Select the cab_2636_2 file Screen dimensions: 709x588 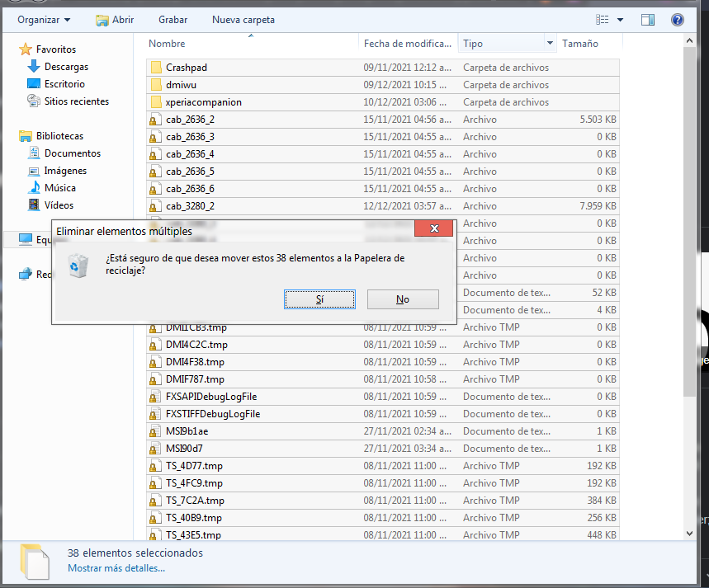(x=382, y=120)
